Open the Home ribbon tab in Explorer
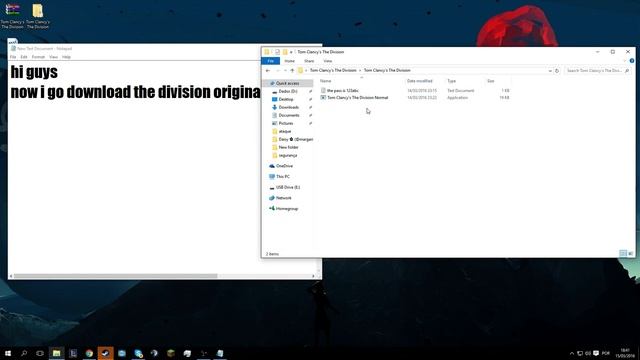This screenshot has height=360, width=640. 289,61
